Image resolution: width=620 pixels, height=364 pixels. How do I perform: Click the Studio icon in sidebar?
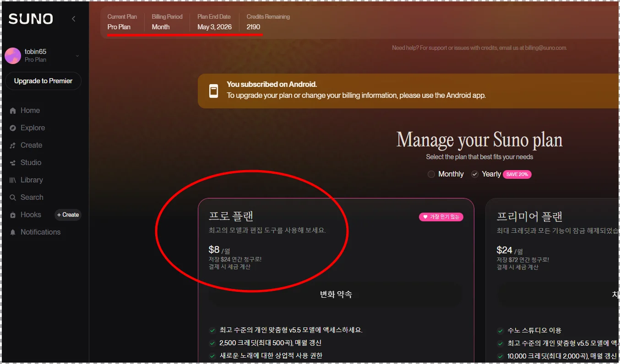[13, 163]
